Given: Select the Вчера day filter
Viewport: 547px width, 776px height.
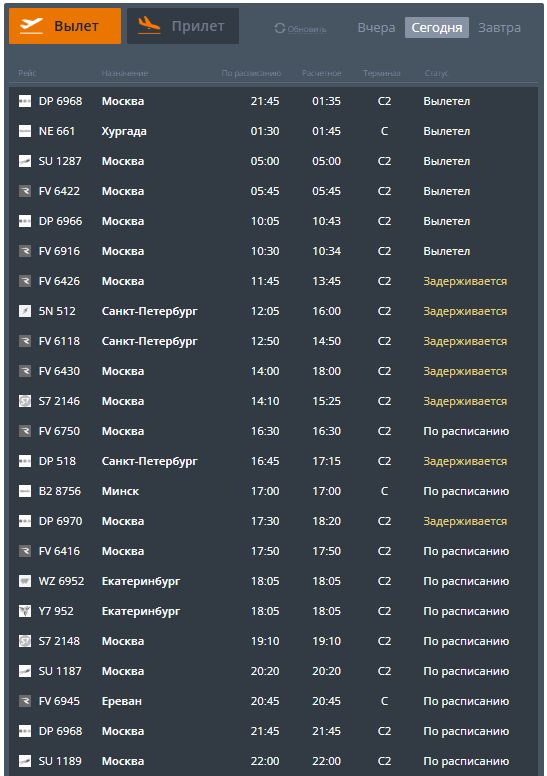Looking at the screenshot, I should (376, 28).
